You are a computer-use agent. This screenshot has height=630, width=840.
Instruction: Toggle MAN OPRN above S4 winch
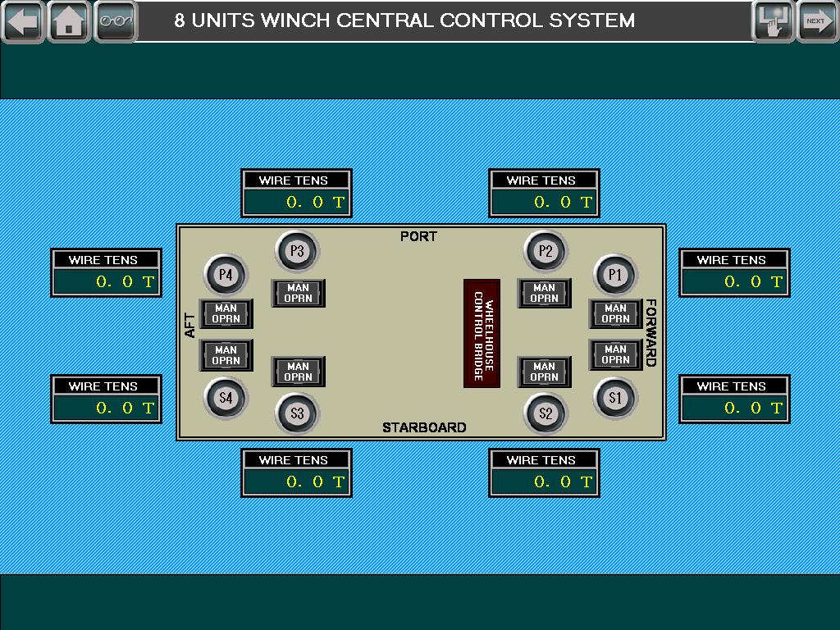[x=226, y=354]
